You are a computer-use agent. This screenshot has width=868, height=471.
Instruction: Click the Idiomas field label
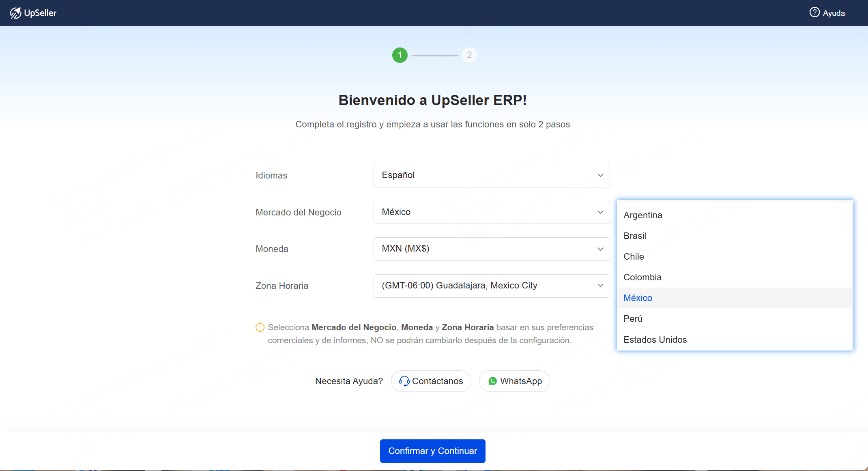point(271,175)
